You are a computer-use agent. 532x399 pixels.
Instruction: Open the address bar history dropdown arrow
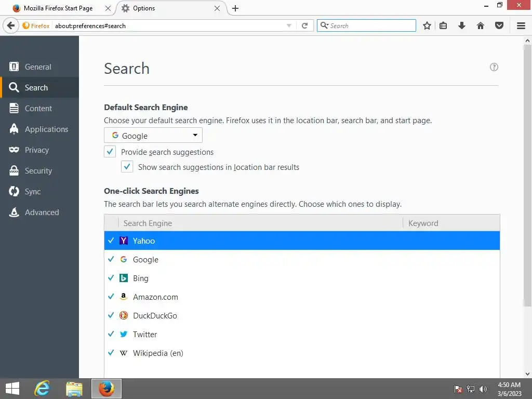point(289,26)
